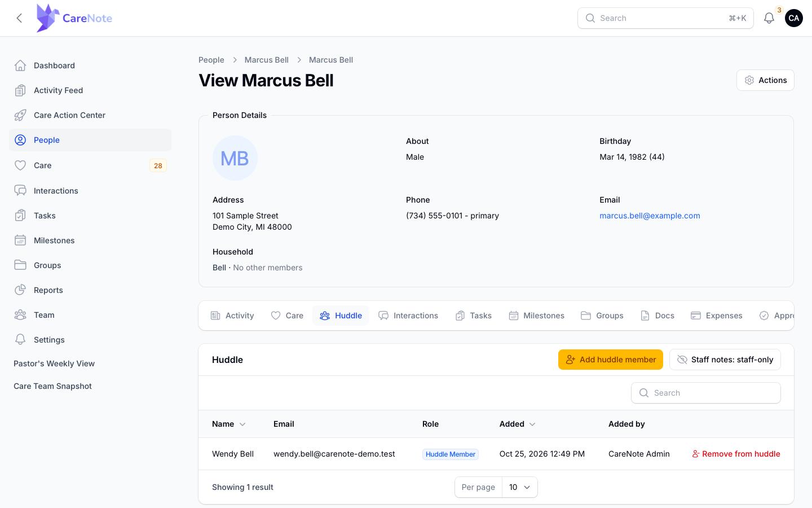Open the Per page 10 dropdown
The width and height of the screenshot is (812, 508).
click(x=519, y=487)
